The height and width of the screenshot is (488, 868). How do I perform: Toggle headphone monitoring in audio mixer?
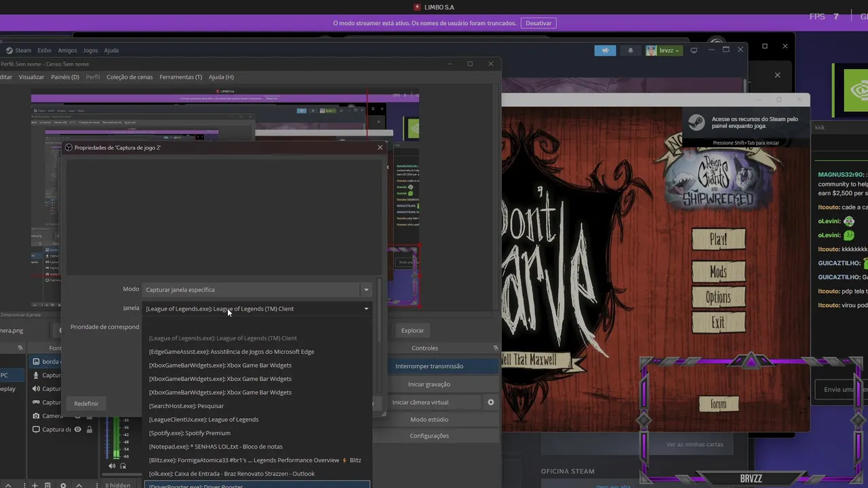[123, 466]
